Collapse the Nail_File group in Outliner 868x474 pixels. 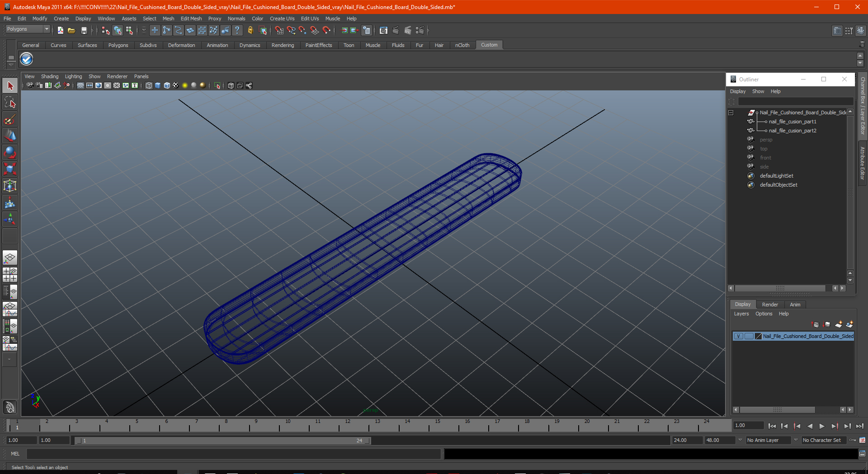(731, 113)
